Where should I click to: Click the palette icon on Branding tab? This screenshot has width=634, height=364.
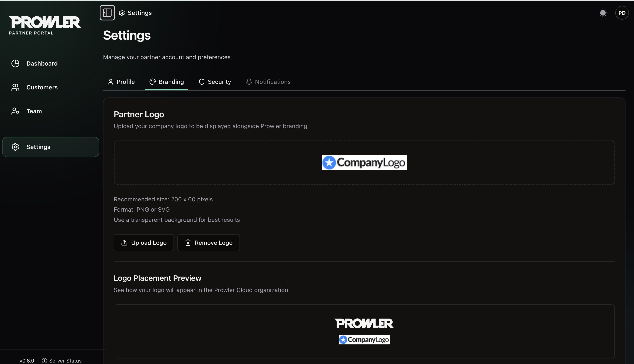coord(152,82)
